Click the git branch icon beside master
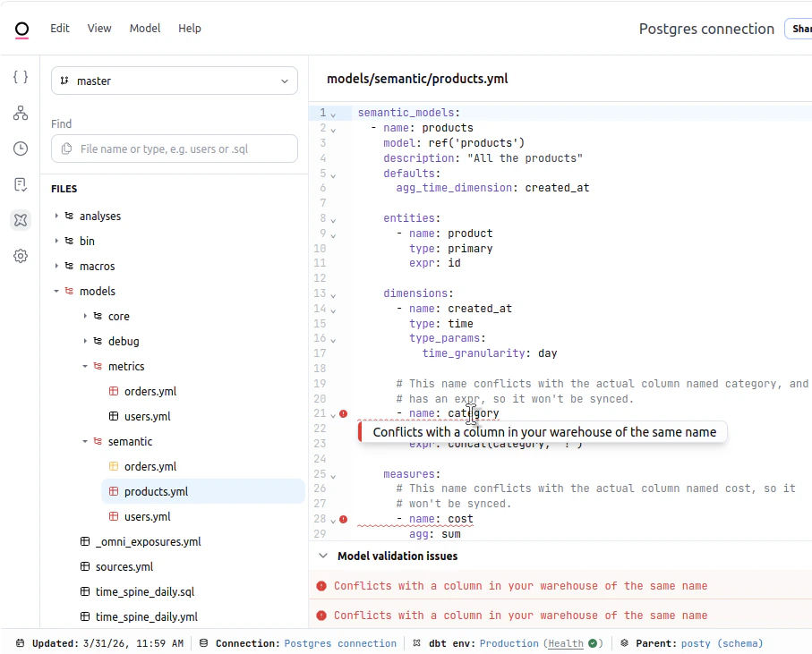Screen dimensions: 812x654 (64, 81)
